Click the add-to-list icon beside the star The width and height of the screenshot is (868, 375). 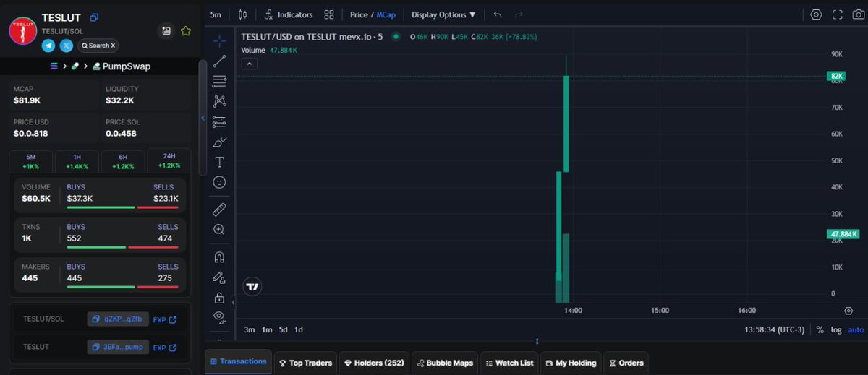tap(166, 31)
